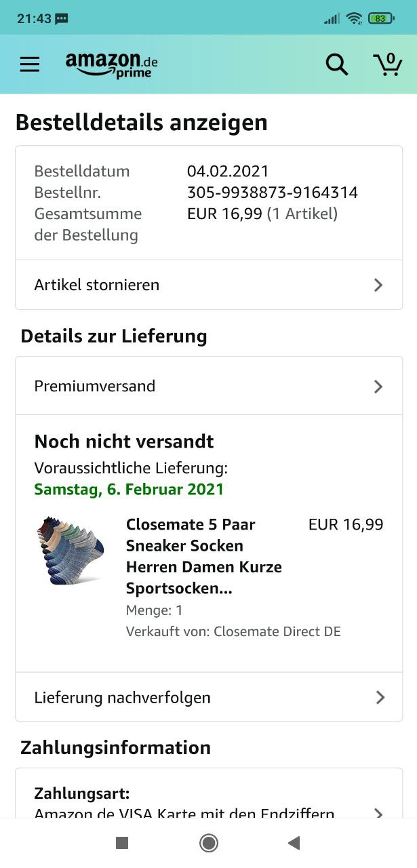The image size is (417, 868).
Task: Expand chevron next to Lieferung nachverfolgen
Action: pyautogui.click(x=380, y=697)
